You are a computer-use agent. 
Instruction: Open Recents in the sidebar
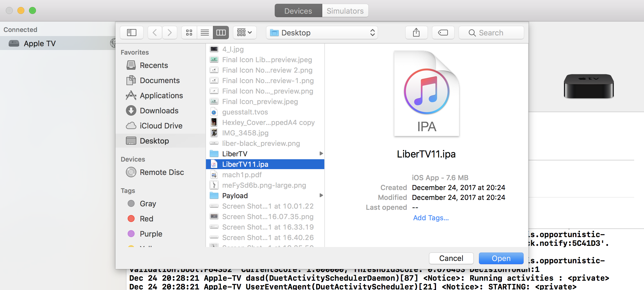(160, 65)
